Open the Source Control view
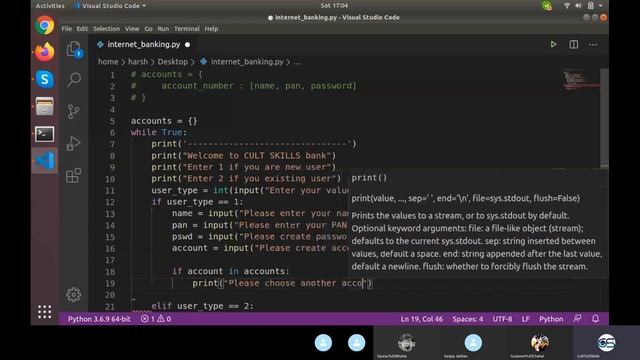 click(x=73, y=111)
